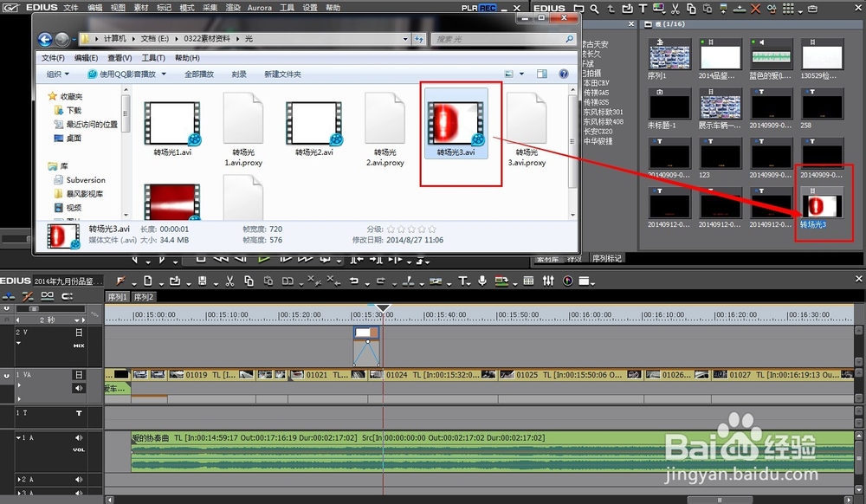The height and width of the screenshot is (504, 866).
Task: Click the color bars new clip icon
Action: point(658,9)
